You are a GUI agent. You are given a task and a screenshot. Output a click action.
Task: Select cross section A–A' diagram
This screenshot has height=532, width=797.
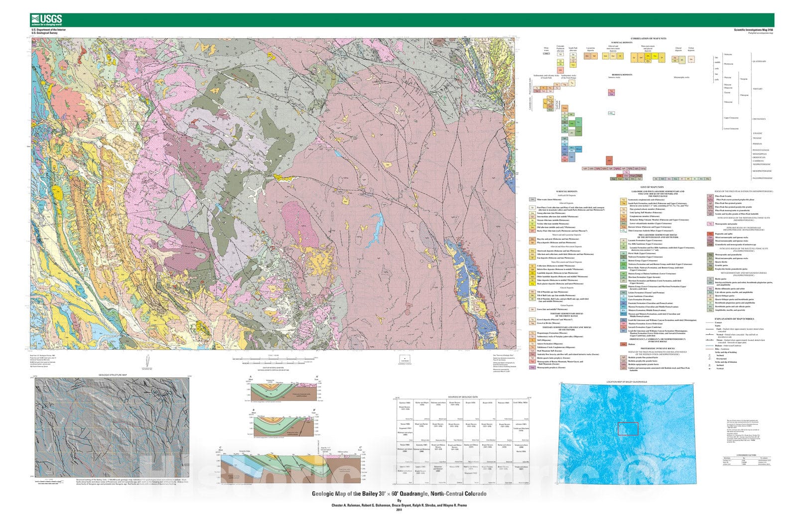click(x=284, y=389)
